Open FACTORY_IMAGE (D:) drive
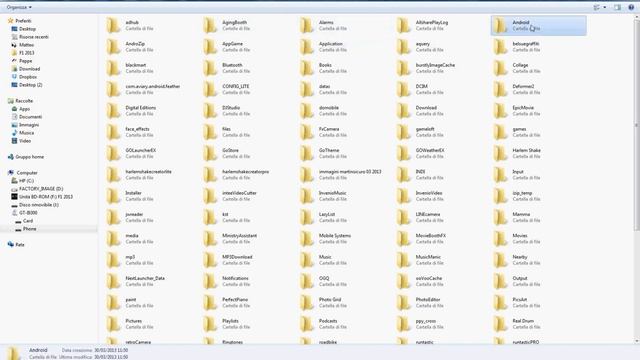 41,189
